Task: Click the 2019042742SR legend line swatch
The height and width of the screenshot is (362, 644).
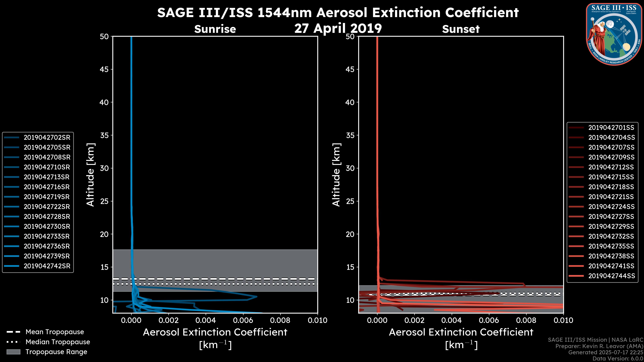Action: coord(12,266)
